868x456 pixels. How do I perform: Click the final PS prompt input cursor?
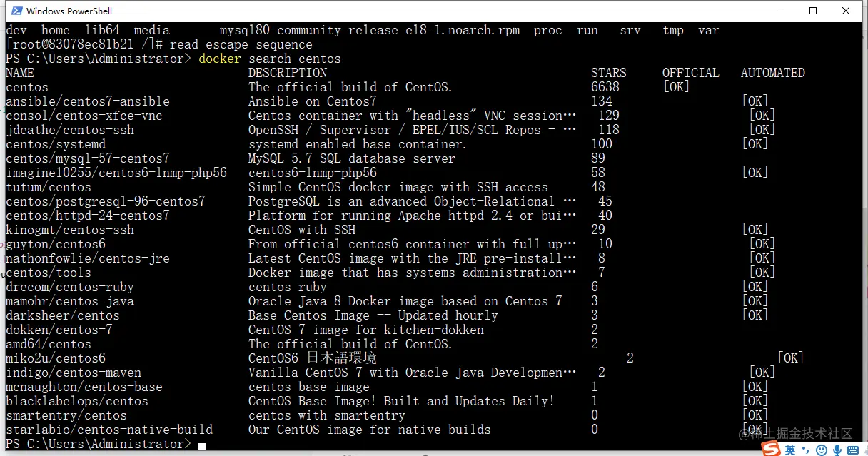pos(202,446)
